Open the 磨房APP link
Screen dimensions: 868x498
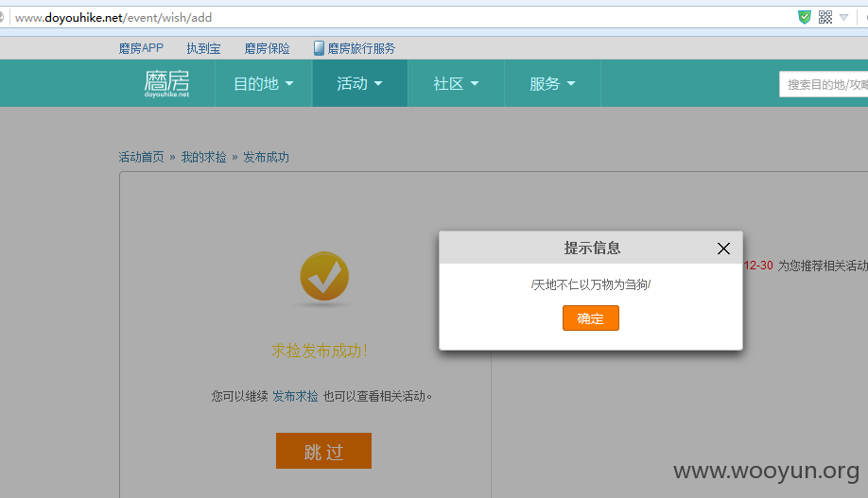click(x=141, y=49)
